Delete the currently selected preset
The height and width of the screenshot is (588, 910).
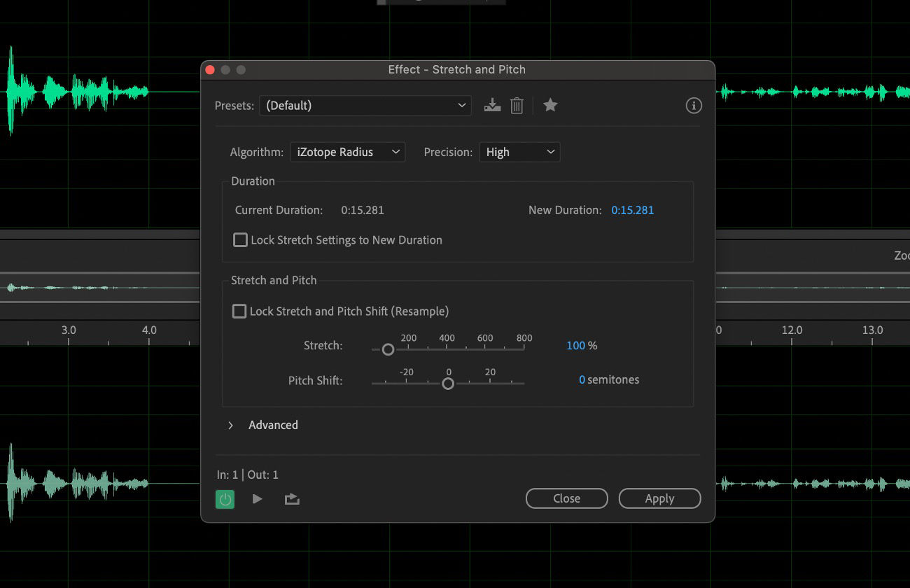(517, 105)
